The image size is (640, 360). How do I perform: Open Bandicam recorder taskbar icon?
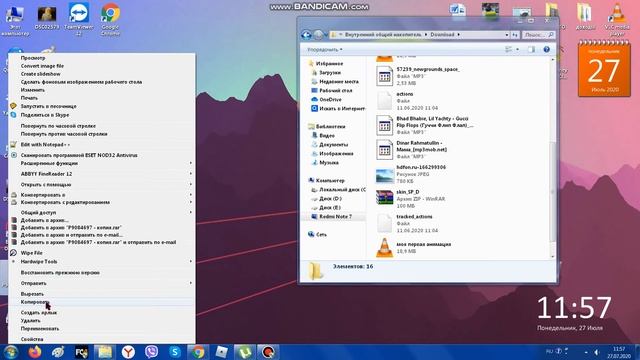pos(268,352)
